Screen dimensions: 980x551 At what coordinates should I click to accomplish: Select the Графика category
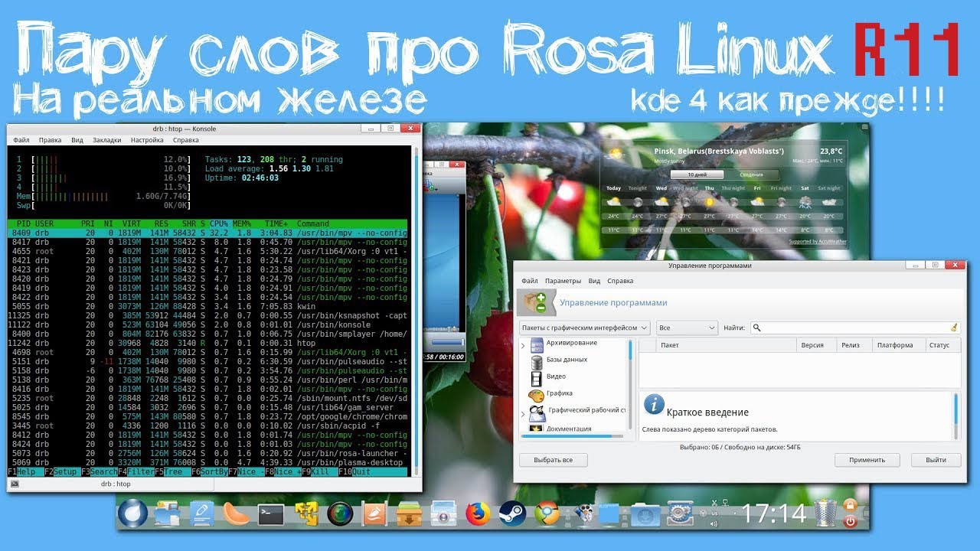[559, 393]
